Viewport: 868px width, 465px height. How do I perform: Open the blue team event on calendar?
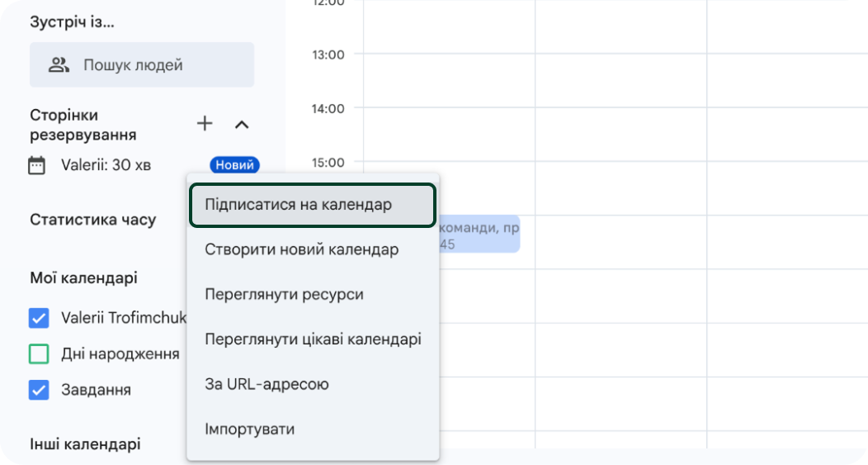tap(480, 234)
